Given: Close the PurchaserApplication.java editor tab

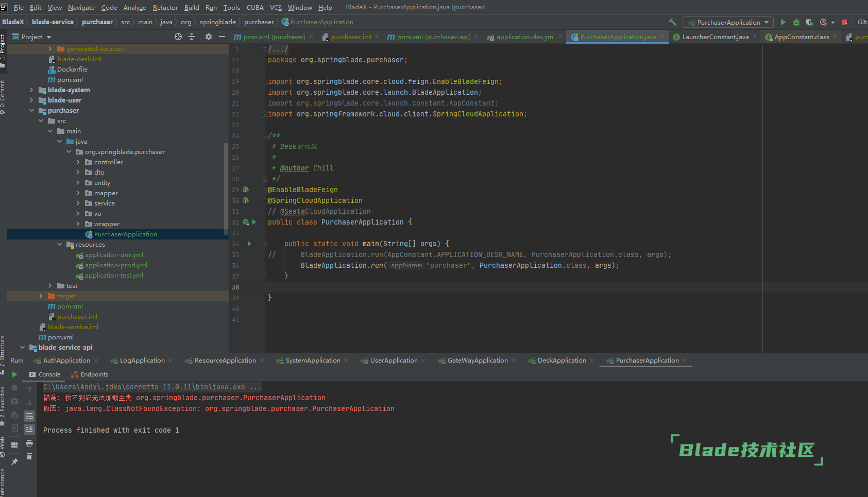Looking at the screenshot, I should pos(662,37).
